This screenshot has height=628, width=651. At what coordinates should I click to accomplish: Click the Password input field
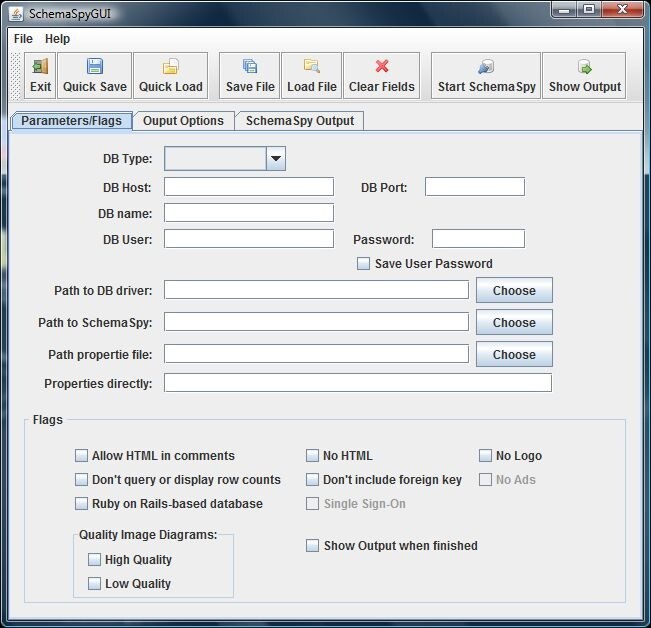(x=478, y=239)
